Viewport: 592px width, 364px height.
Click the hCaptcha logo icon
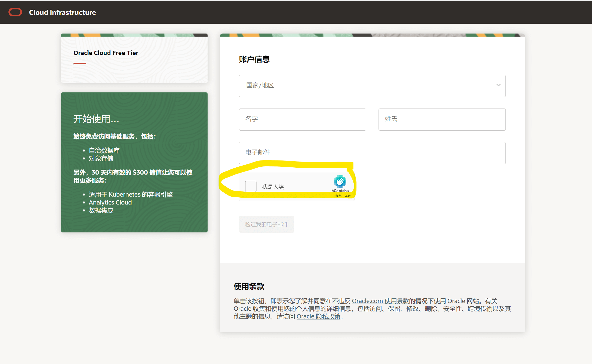click(340, 181)
